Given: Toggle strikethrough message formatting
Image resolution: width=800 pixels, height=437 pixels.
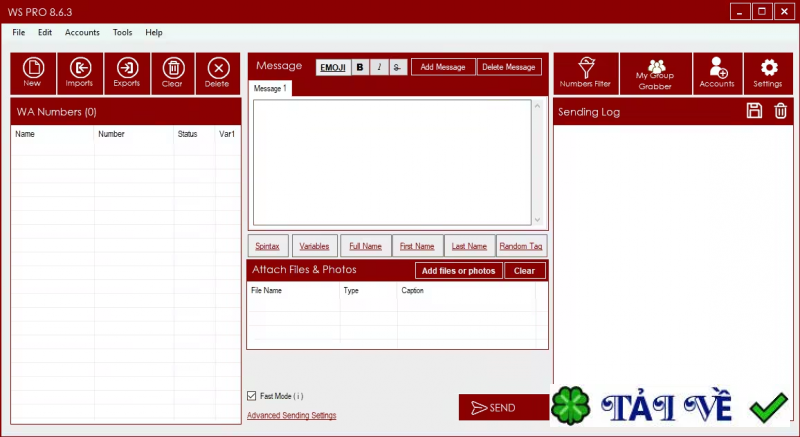Looking at the screenshot, I should point(397,67).
